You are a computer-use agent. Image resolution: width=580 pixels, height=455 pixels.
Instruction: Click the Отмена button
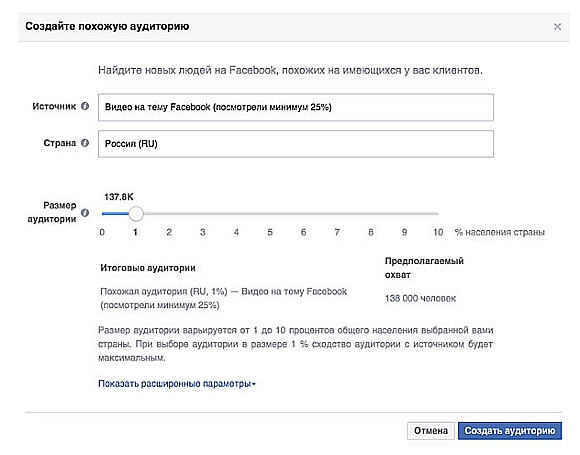coord(431,431)
